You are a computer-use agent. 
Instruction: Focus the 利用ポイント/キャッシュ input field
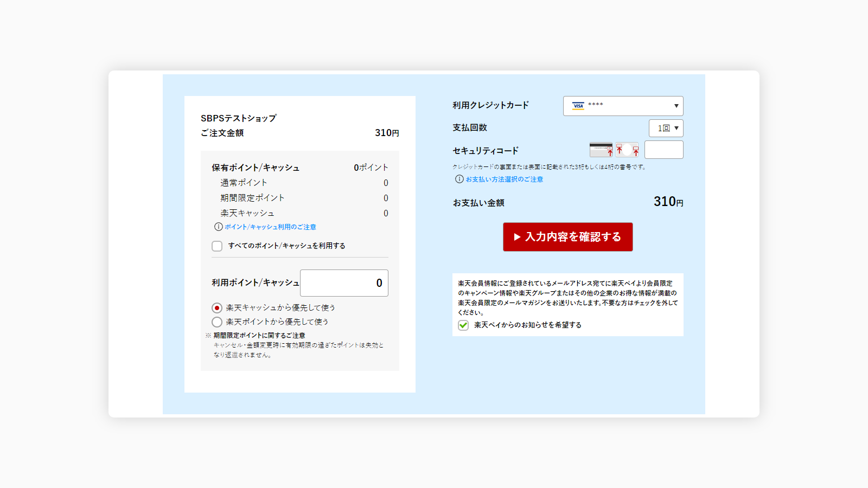tap(344, 283)
